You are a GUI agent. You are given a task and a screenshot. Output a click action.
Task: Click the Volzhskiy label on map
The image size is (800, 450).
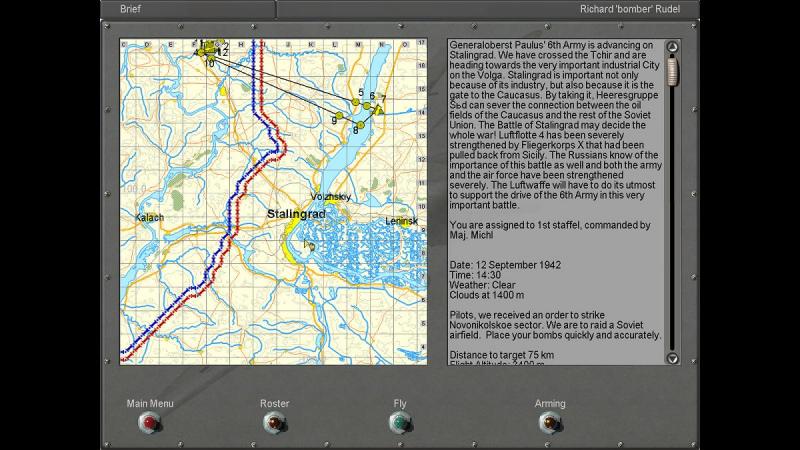331,196
